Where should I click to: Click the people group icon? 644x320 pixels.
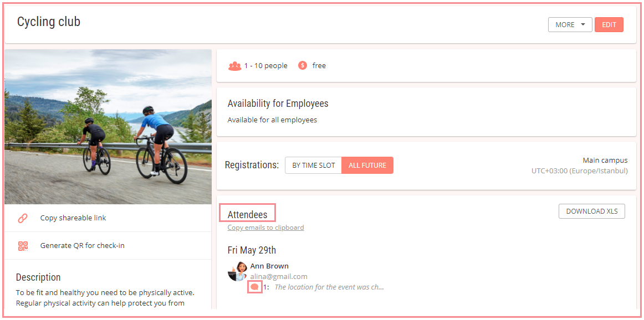(x=234, y=66)
